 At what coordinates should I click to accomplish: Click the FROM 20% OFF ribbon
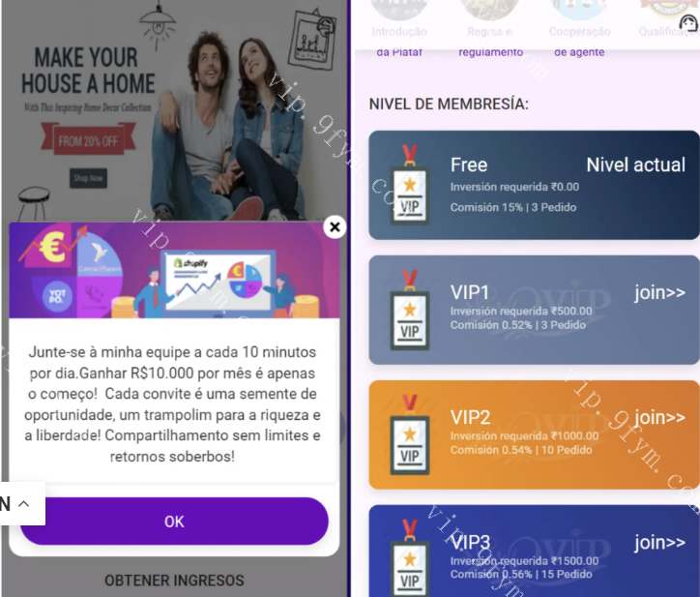88,140
